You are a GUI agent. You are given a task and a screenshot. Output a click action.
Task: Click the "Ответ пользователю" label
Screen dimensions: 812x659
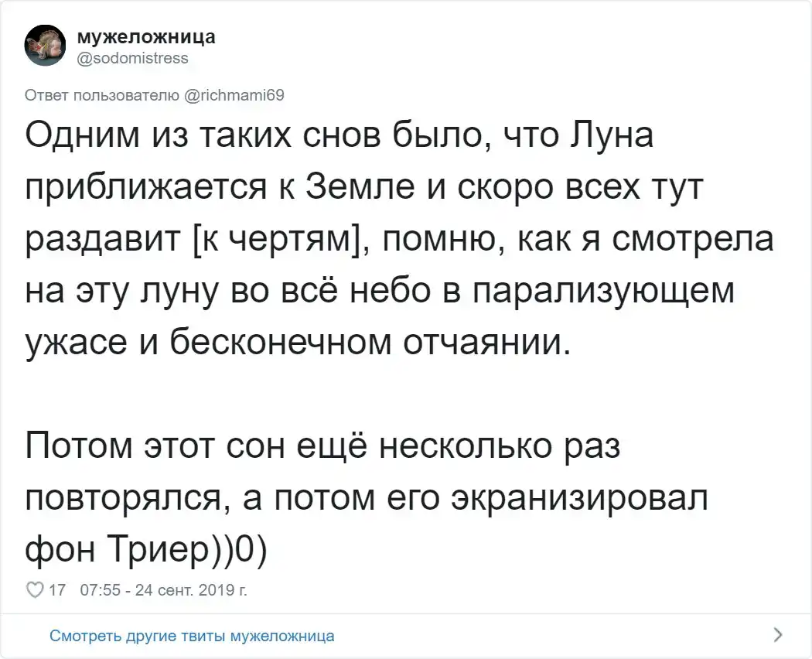point(104,96)
